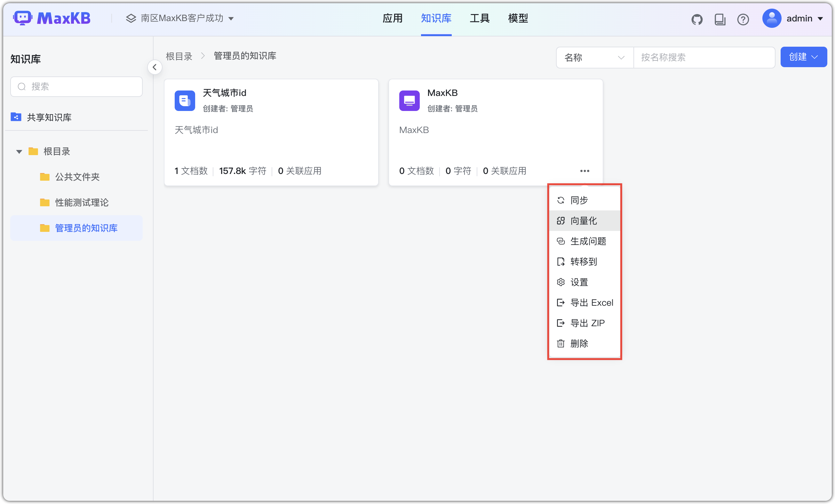This screenshot has width=835, height=504.
Task: Click the shared knowledge base folder icon
Action: coord(16,117)
